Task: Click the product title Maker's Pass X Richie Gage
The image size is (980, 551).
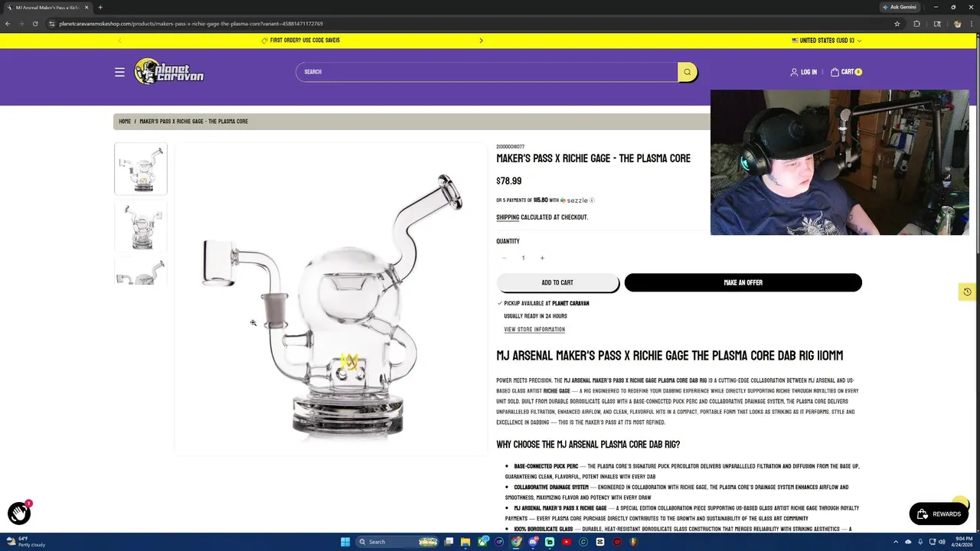Action: click(x=593, y=158)
